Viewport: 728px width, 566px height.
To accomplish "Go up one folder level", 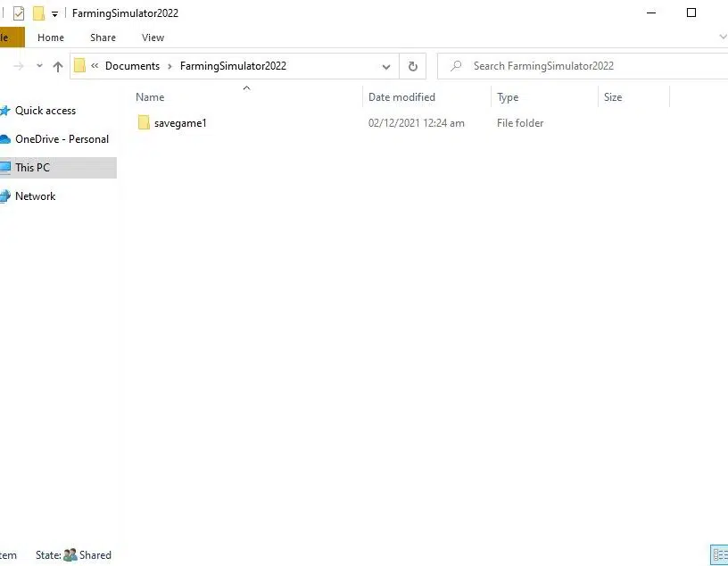I will pyautogui.click(x=58, y=66).
